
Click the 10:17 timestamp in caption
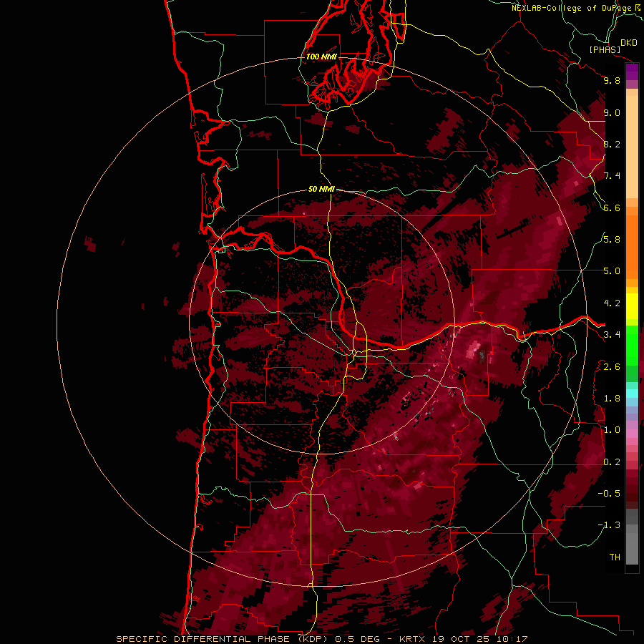point(512,639)
